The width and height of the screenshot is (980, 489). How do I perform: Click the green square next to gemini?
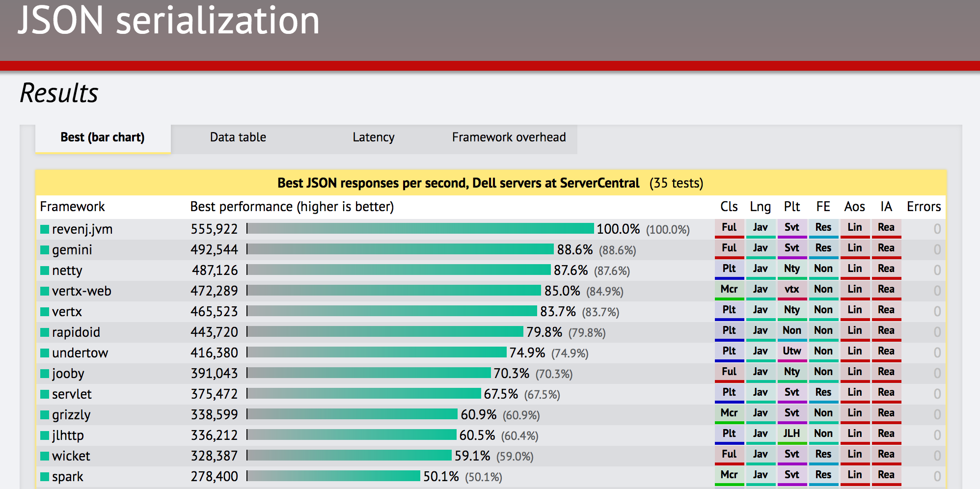[x=45, y=250]
